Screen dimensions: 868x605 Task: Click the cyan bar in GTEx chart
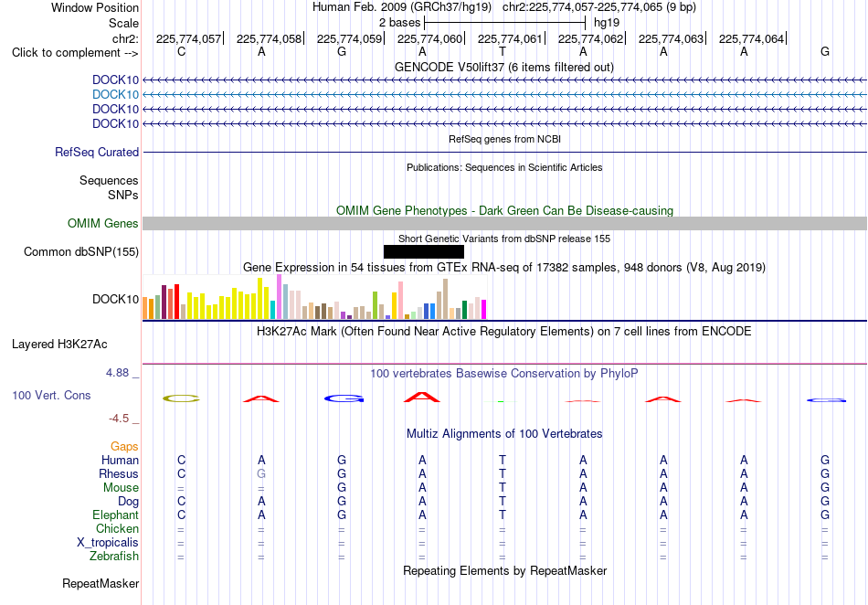pyautogui.click(x=273, y=310)
